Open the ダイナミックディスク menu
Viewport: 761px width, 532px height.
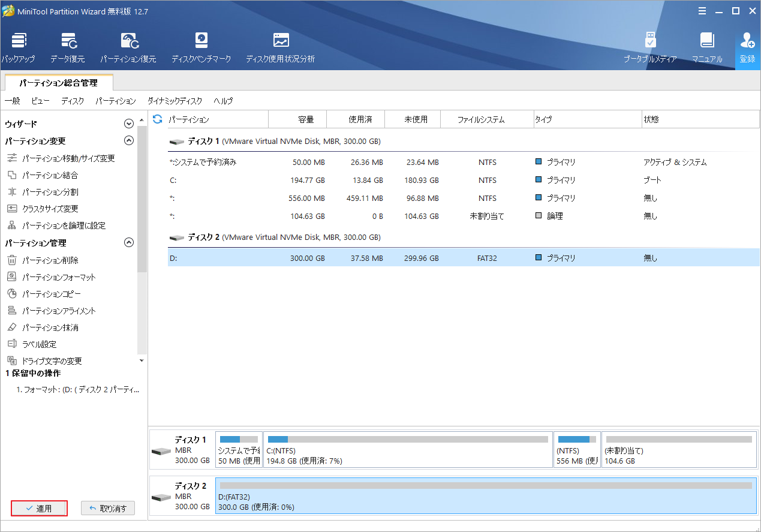(x=175, y=101)
